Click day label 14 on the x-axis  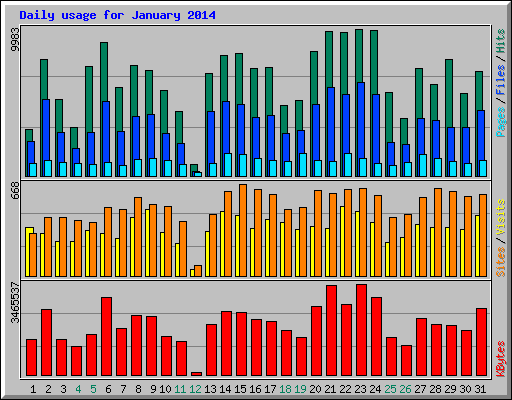point(225,389)
